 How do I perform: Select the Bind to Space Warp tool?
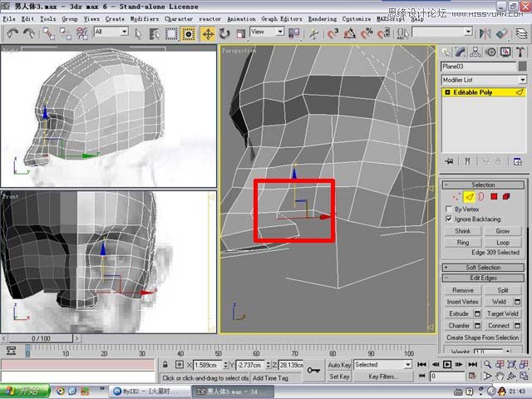tap(82, 33)
